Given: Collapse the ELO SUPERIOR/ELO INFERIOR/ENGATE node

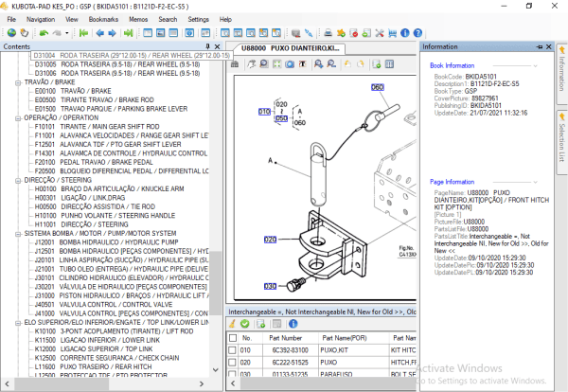Looking at the screenshot, I should pos(18,323).
